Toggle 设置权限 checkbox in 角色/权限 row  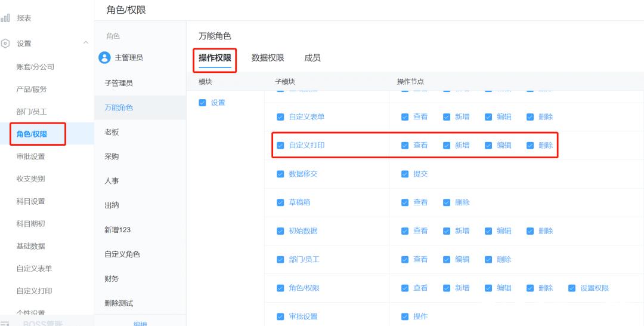click(572, 288)
